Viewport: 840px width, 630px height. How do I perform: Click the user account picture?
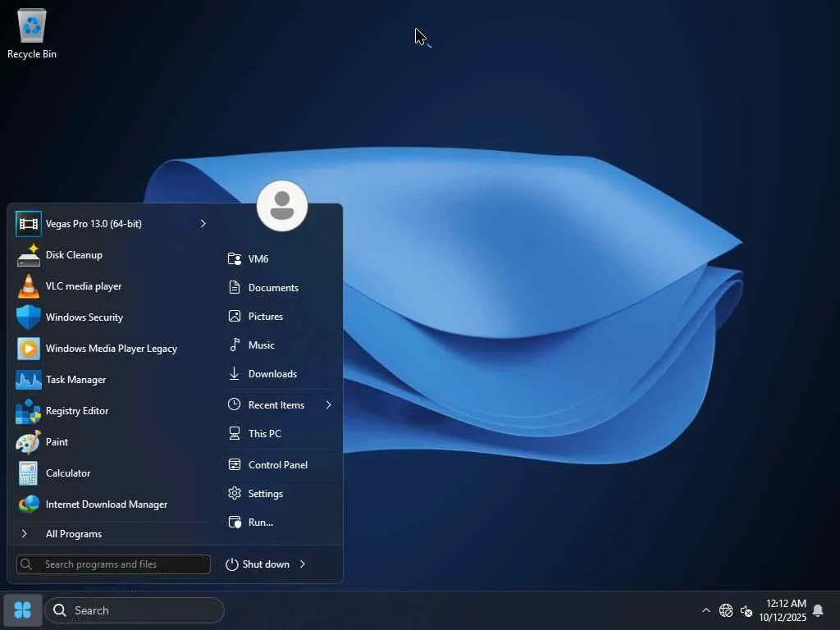[282, 206]
